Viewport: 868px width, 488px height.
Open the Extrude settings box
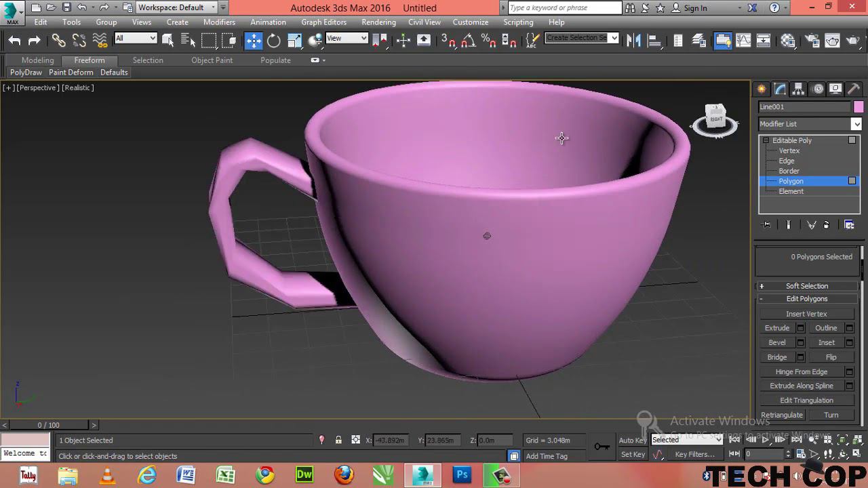point(800,328)
